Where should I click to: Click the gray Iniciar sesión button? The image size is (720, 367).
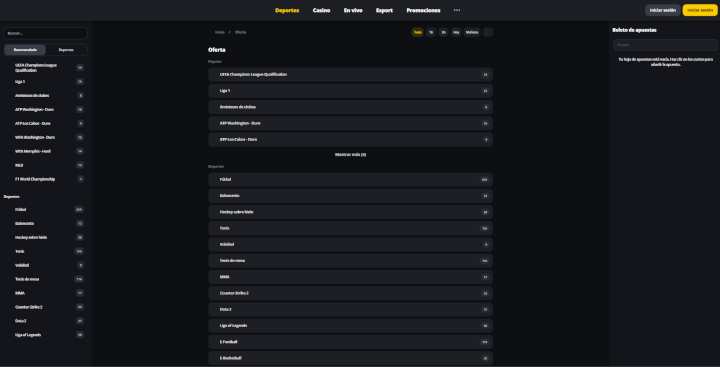click(663, 10)
